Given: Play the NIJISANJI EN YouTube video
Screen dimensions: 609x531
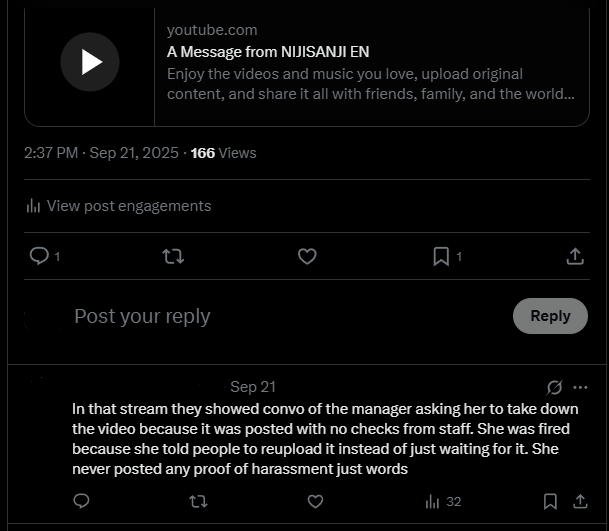Looking at the screenshot, I should pyautogui.click(x=90, y=62).
